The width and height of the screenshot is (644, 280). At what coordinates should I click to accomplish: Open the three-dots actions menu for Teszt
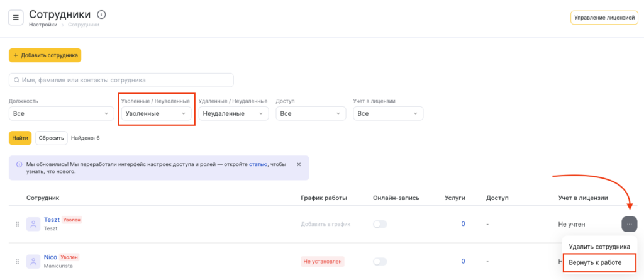629,224
